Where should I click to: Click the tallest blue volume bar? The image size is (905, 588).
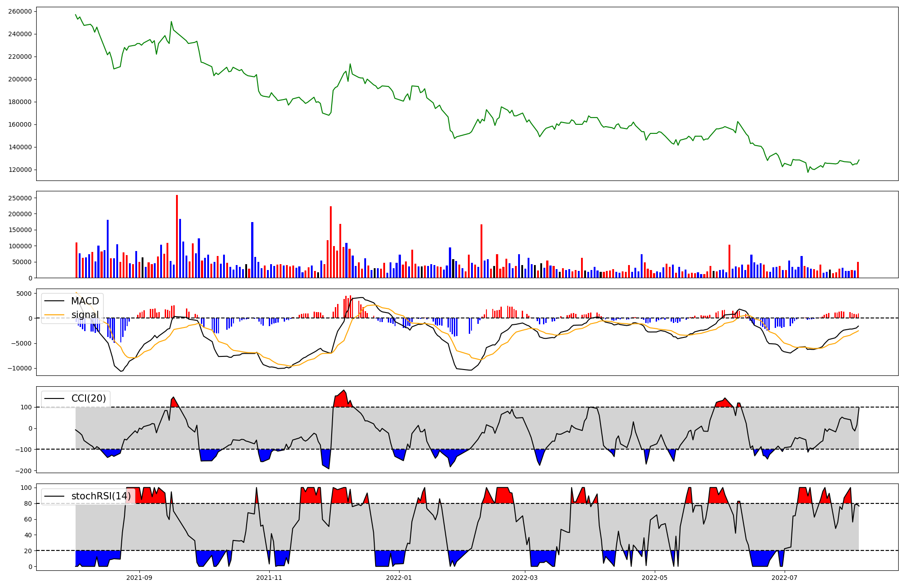[180, 248]
